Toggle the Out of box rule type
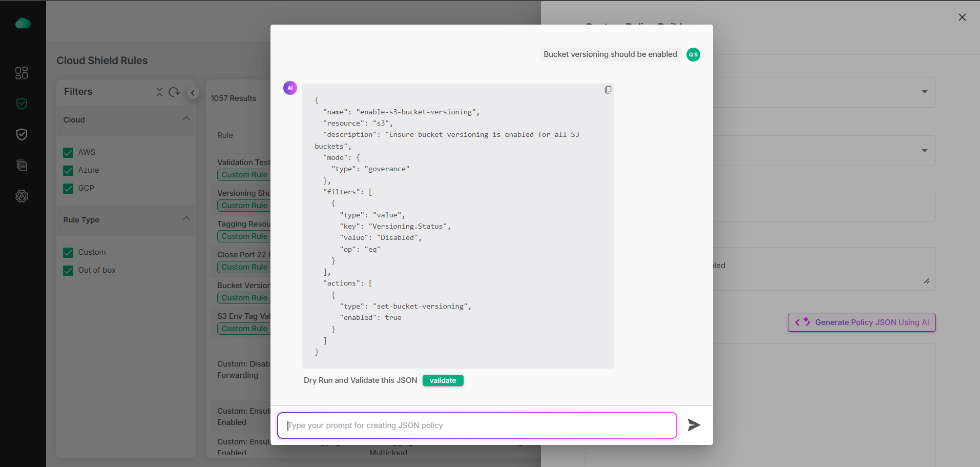This screenshot has height=467, width=980. point(68,271)
